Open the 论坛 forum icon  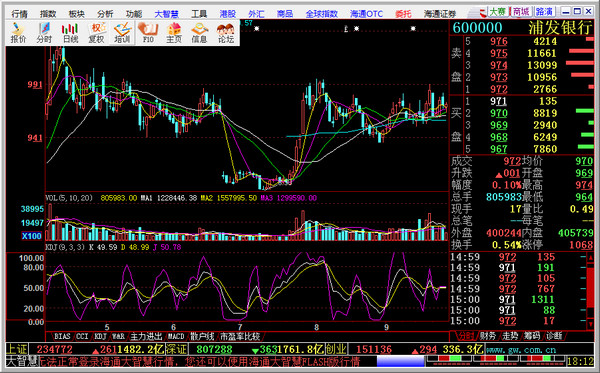click(226, 33)
